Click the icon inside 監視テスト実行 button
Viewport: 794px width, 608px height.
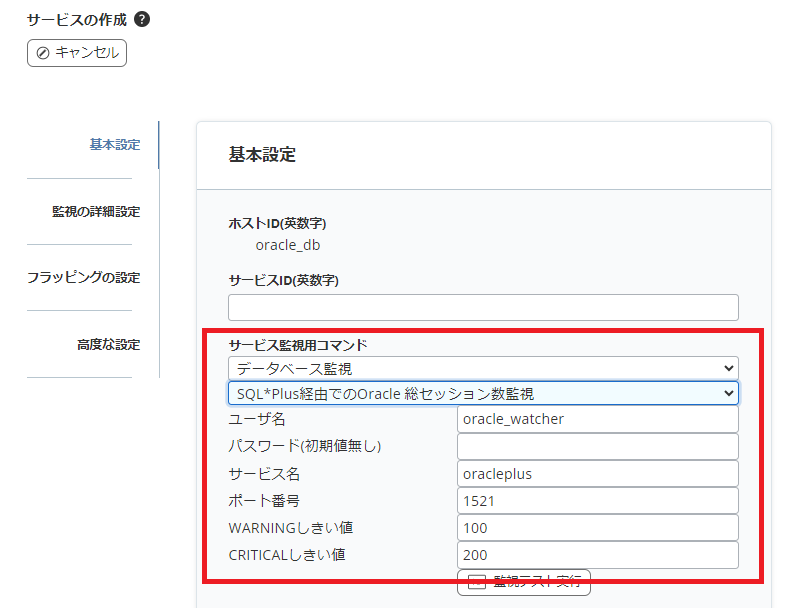[x=477, y=582]
